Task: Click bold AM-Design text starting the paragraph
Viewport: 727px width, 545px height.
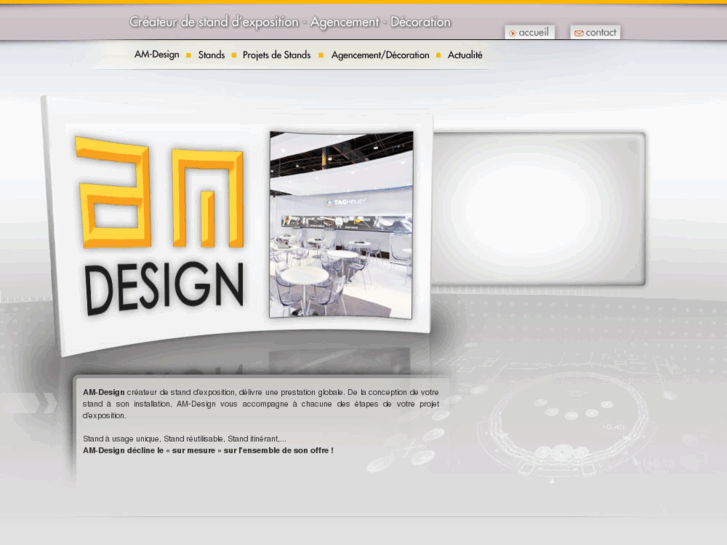Action: [x=104, y=392]
